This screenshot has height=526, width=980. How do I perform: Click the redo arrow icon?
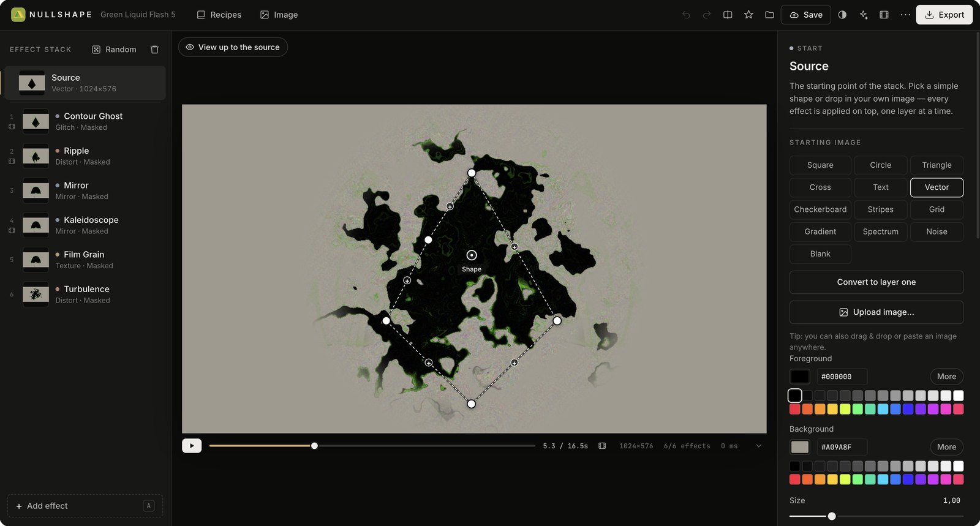(707, 15)
